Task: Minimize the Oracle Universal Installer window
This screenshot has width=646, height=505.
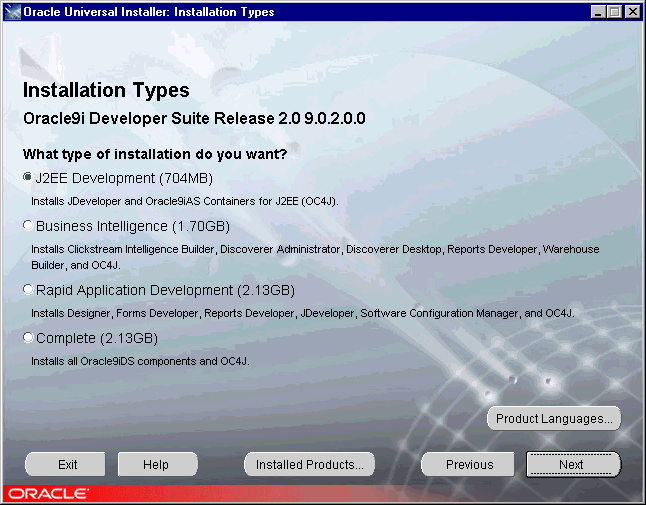Action: click(598, 12)
